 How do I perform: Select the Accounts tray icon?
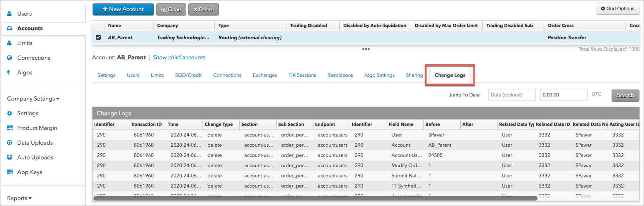(x=9, y=28)
